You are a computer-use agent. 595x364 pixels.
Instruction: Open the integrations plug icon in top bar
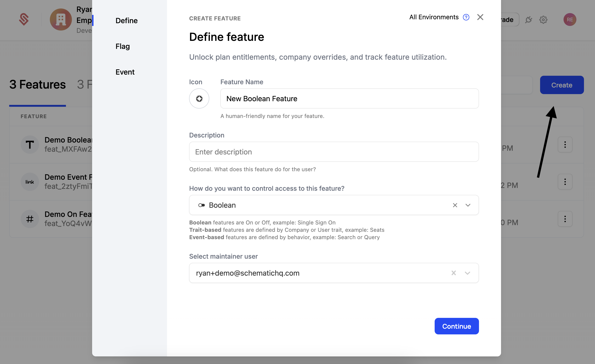coord(529,20)
